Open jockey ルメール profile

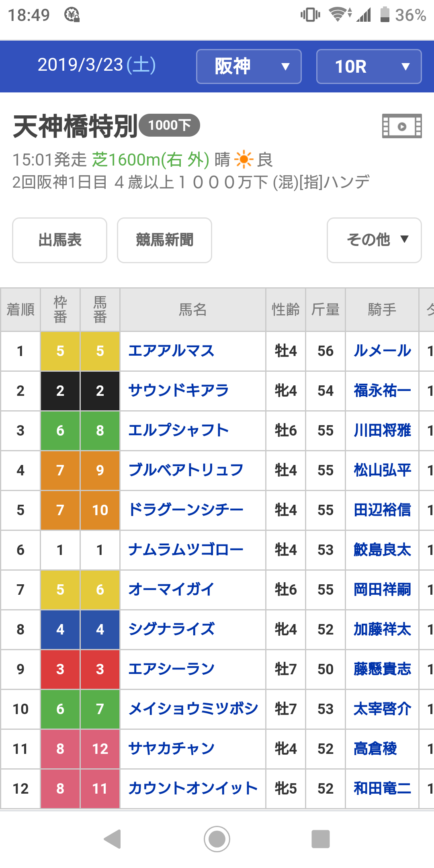tap(382, 351)
